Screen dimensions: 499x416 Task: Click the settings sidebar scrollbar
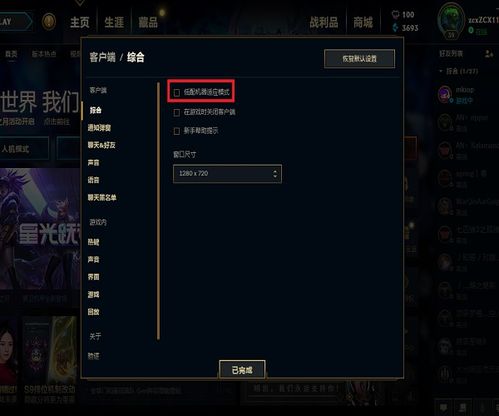click(x=158, y=211)
